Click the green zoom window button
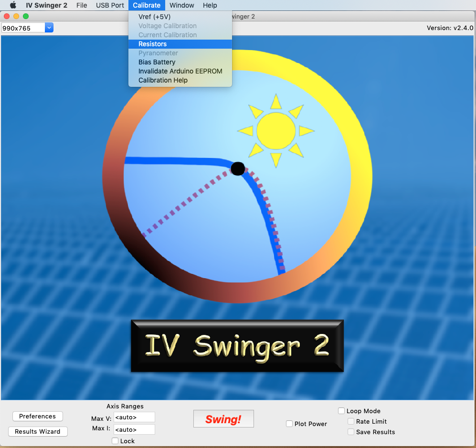Image resolution: width=476 pixels, height=448 pixels. [x=26, y=16]
